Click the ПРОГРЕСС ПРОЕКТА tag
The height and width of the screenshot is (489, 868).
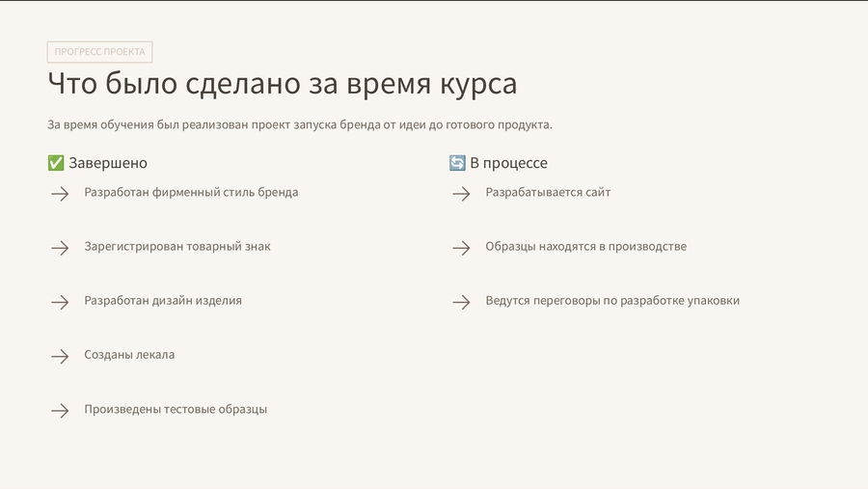point(99,51)
